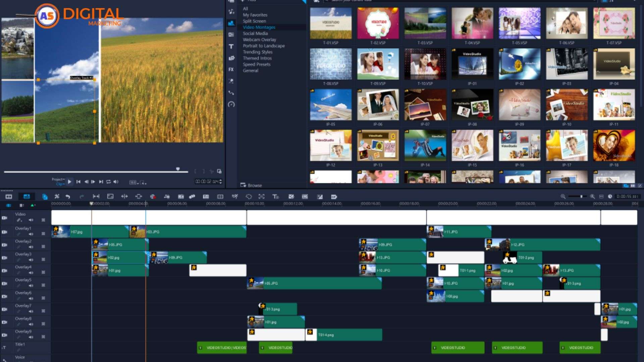Screen dimensions: 644x362
Task: Click the Slip tool in timeline toolbar
Action: [x=96, y=197]
